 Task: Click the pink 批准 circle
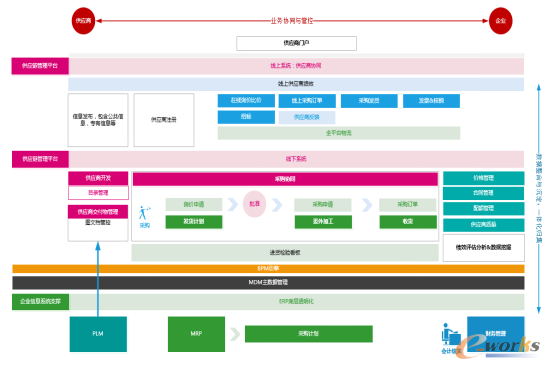pyautogui.click(x=255, y=204)
